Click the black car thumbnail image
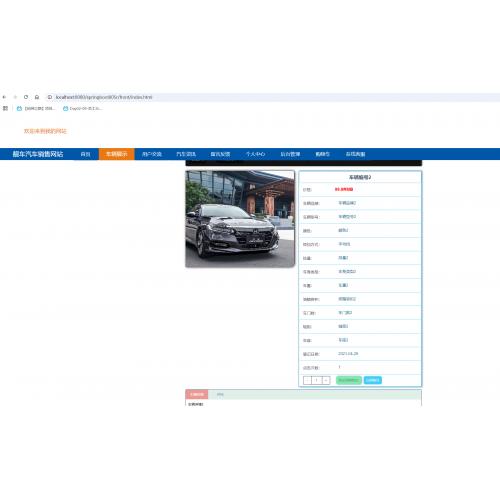Screen dimensions: 500x500 pos(240,219)
